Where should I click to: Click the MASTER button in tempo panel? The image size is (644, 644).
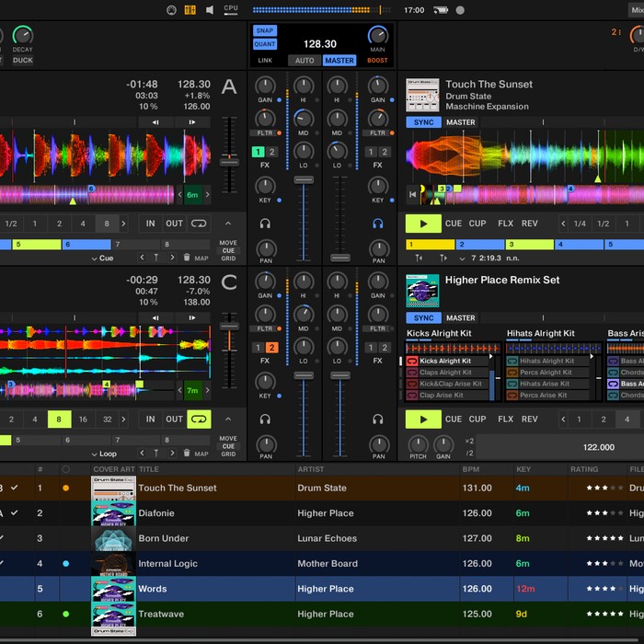339,61
